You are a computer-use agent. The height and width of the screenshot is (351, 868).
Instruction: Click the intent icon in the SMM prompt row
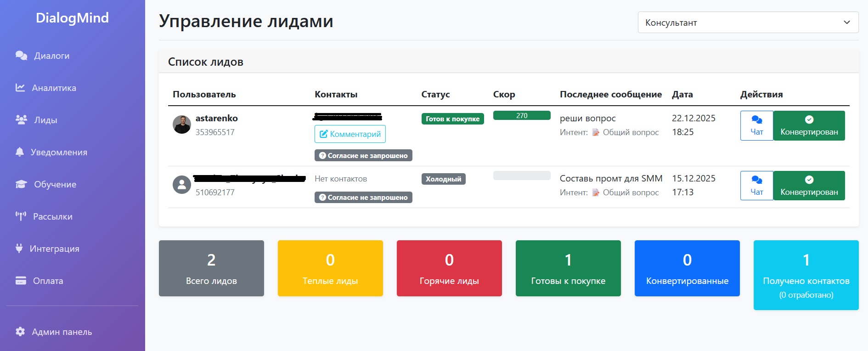(x=596, y=192)
